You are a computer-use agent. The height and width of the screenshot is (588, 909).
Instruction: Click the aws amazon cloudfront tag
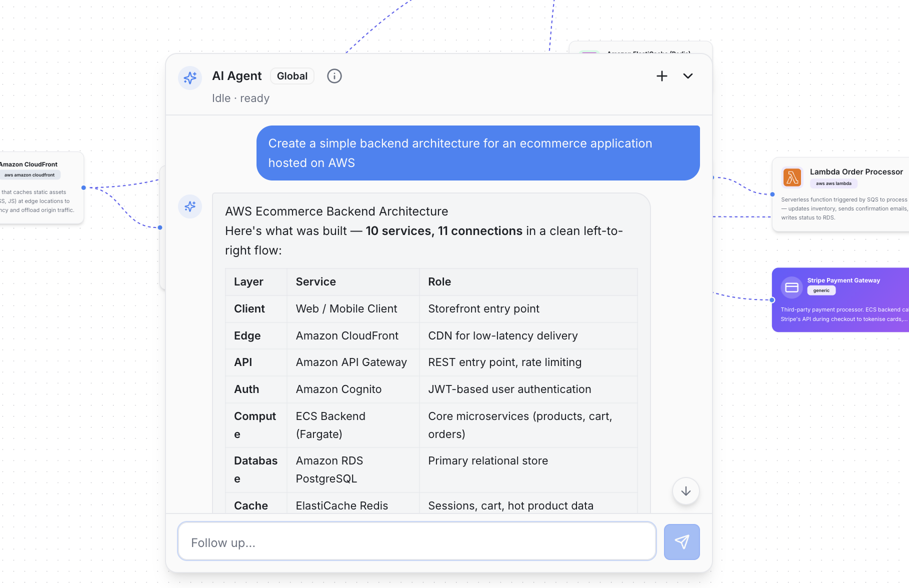[x=30, y=175]
